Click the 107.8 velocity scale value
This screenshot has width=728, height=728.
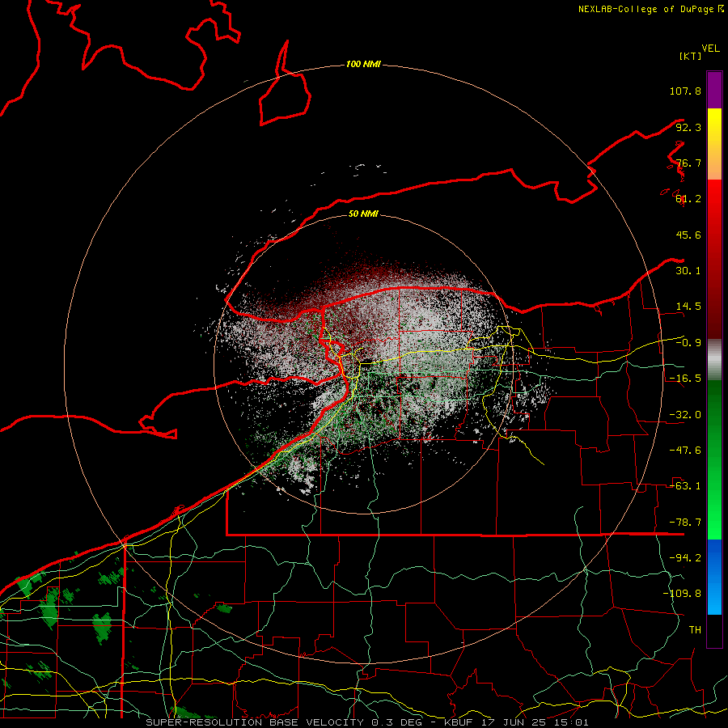click(685, 91)
